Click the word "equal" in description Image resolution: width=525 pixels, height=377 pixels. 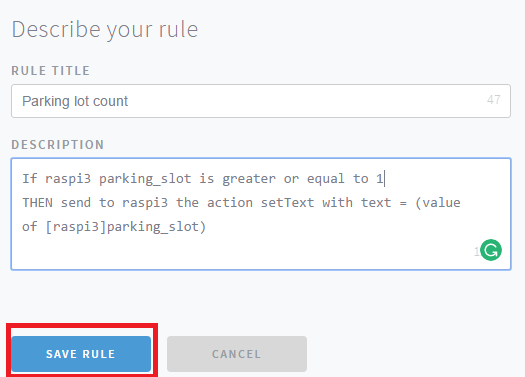(325, 179)
